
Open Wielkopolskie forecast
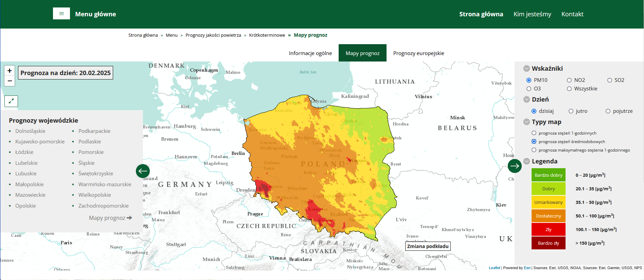click(x=95, y=195)
